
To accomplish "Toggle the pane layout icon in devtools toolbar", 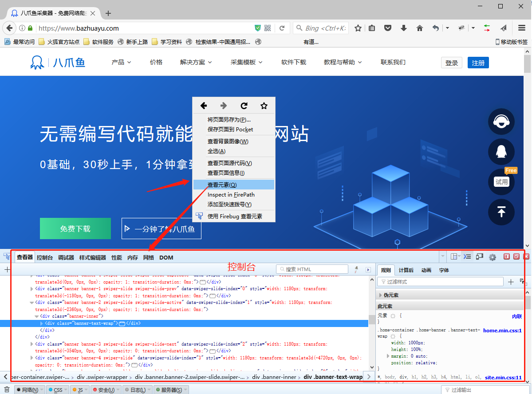I will [455, 256].
